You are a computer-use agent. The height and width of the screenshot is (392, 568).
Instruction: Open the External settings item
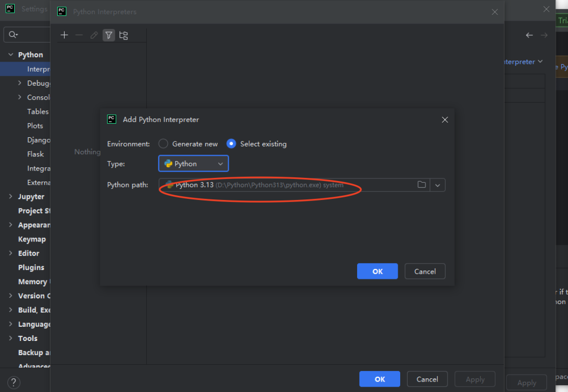click(39, 182)
